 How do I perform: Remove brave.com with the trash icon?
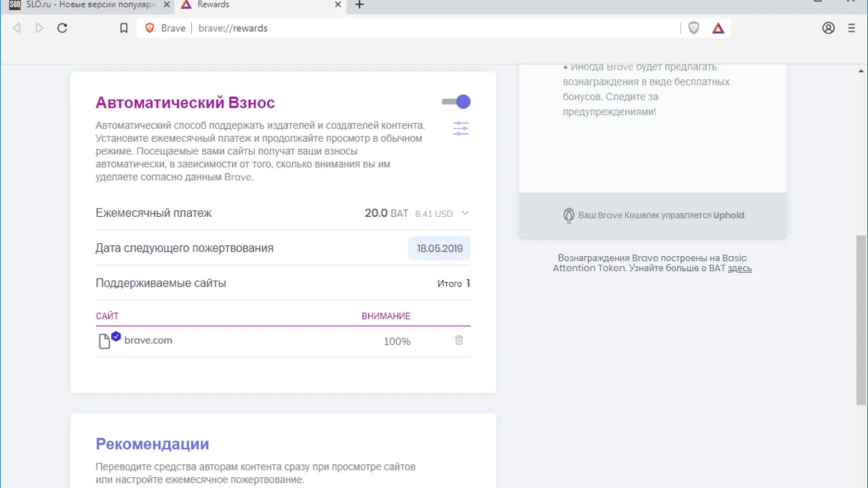459,340
